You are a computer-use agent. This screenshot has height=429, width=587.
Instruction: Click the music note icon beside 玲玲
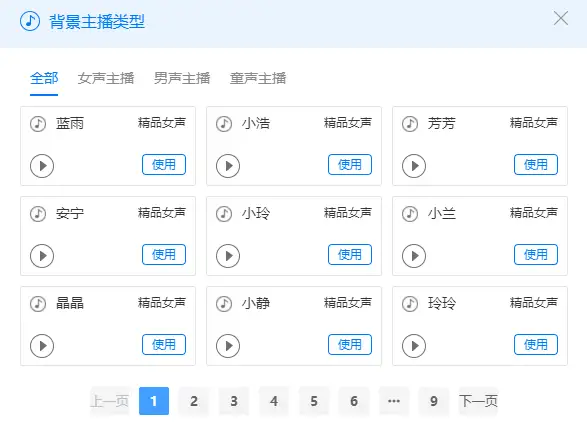pos(410,304)
